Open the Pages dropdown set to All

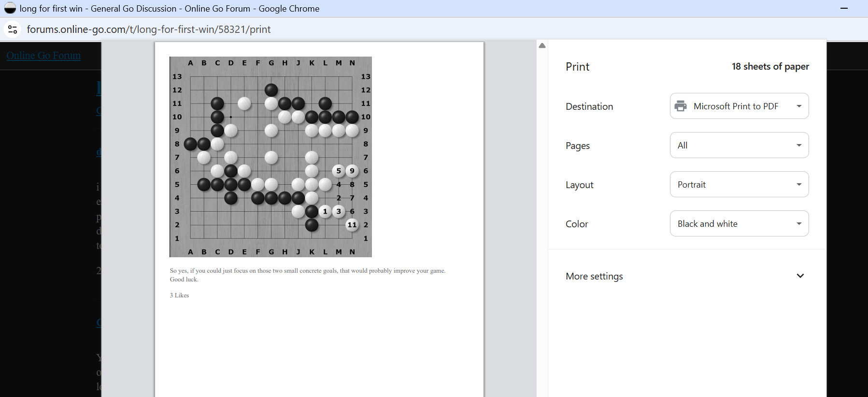[739, 146]
